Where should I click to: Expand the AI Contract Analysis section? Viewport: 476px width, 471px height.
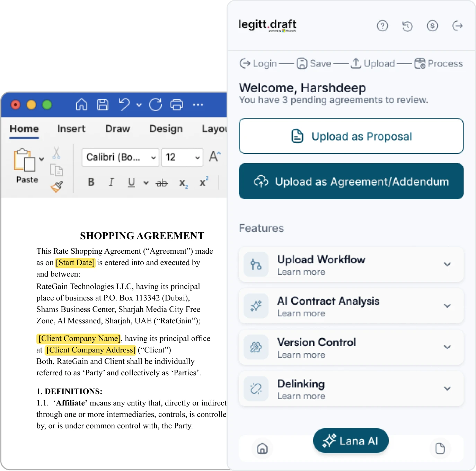[x=447, y=306]
